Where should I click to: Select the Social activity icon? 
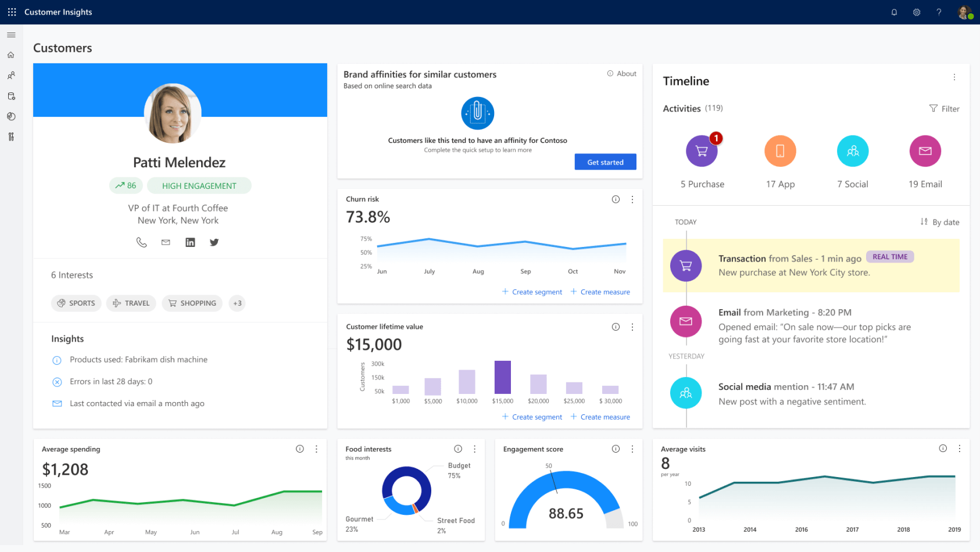pos(852,152)
